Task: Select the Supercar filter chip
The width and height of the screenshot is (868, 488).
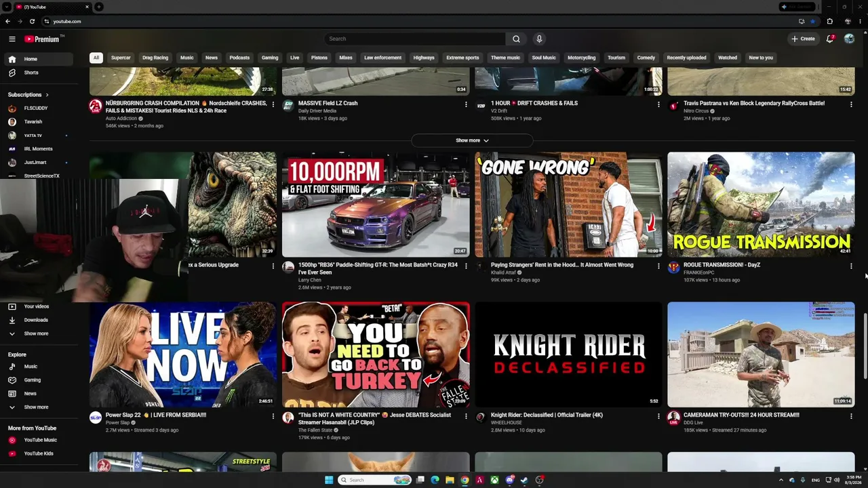Action: click(121, 58)
